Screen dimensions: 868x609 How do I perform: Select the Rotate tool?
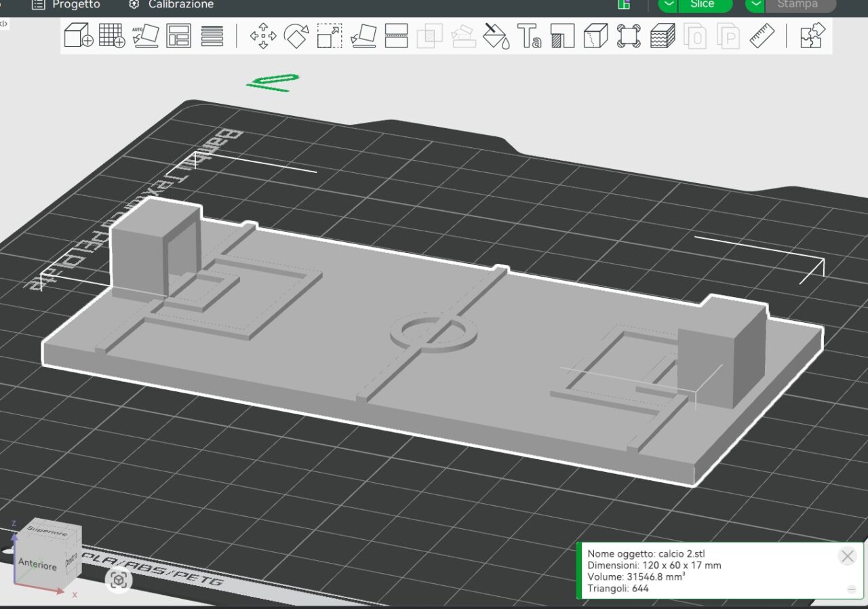(296, 35)
